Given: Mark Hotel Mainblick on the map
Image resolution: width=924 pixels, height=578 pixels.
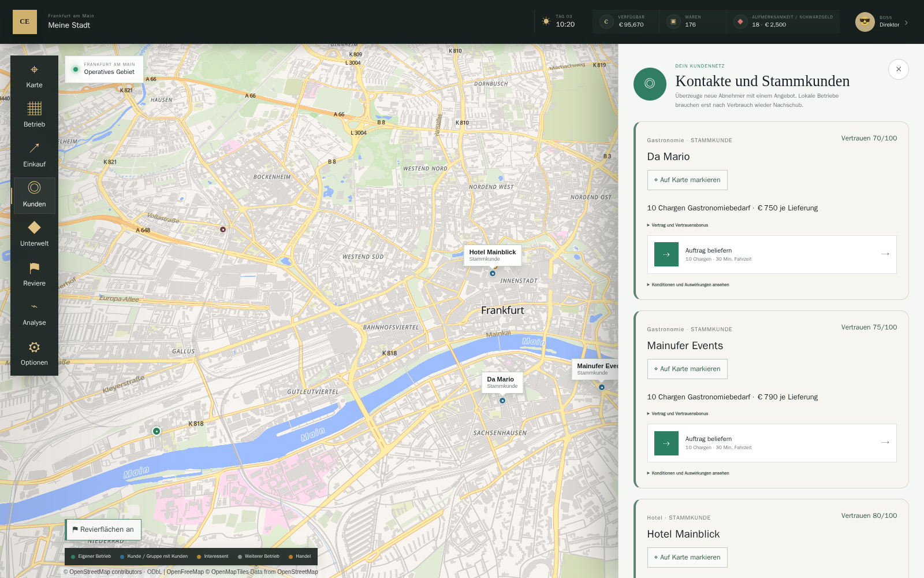Looking at the screenshot, I should [687, 557].
